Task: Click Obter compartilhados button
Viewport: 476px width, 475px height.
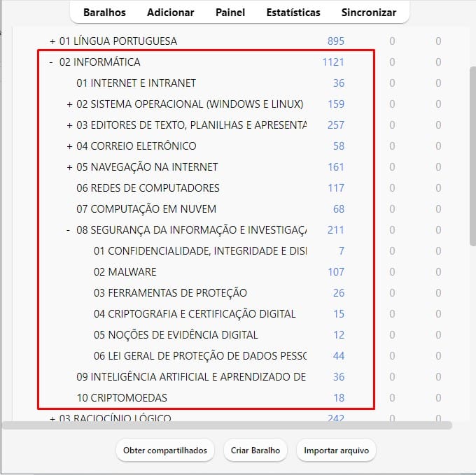Action: pos(165,450)
